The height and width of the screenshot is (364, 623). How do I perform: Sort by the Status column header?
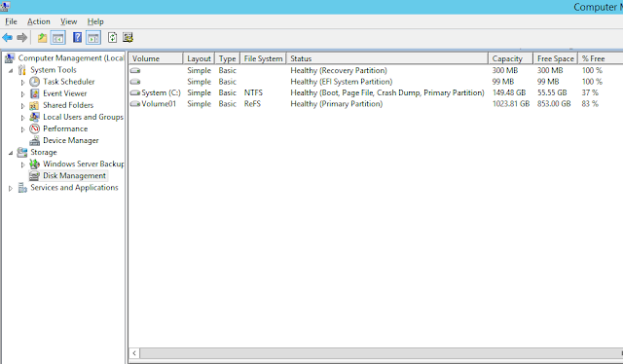click(387, 58)
